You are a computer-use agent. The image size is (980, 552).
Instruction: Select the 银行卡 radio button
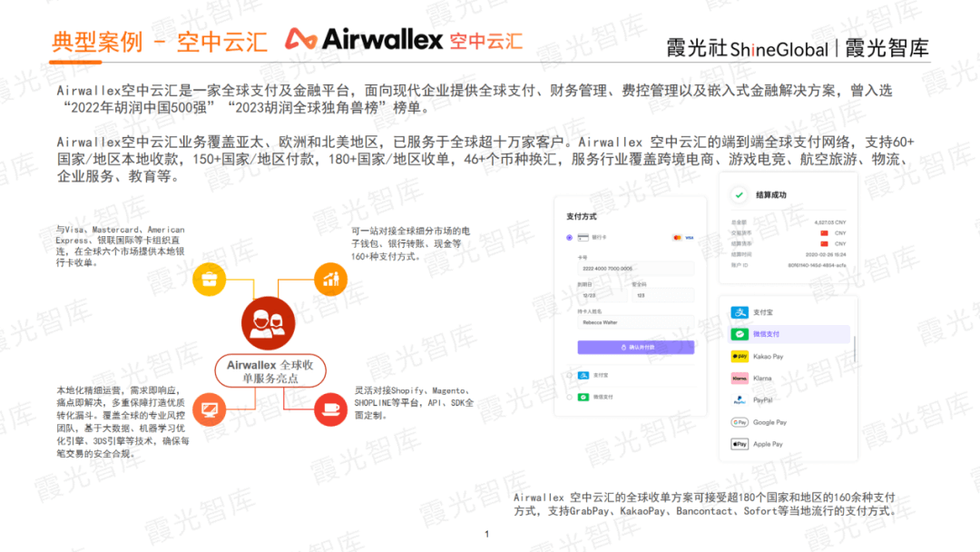(x=569, y=238)
